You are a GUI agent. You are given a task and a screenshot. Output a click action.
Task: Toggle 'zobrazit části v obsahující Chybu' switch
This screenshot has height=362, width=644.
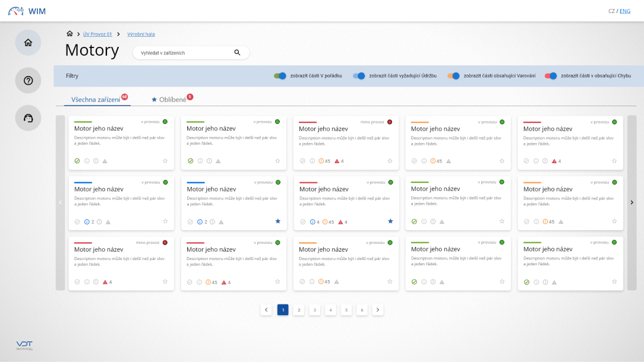click(x=551, y=76)
